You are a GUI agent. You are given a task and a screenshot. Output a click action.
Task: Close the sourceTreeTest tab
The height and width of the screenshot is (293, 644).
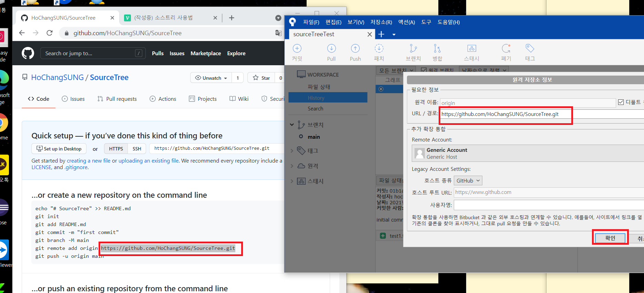pos(369,34)
